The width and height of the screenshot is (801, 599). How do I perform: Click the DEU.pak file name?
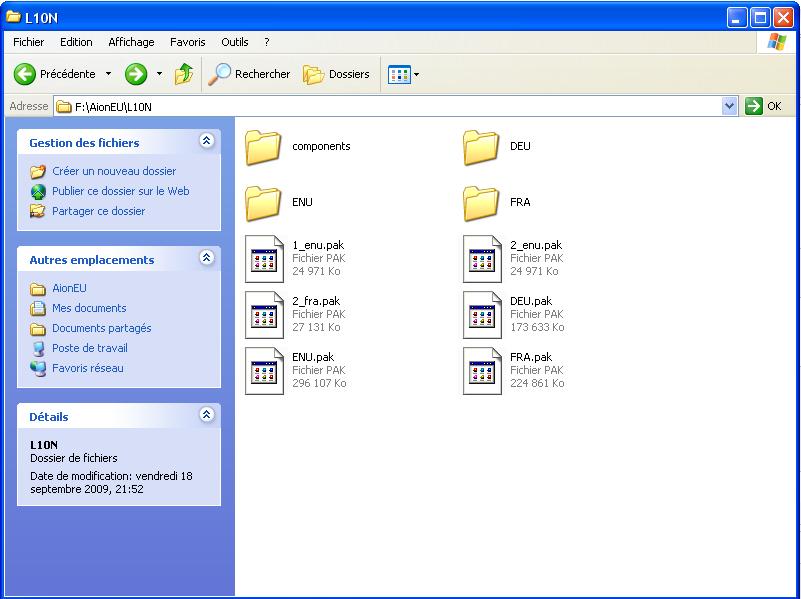[531, 301]
